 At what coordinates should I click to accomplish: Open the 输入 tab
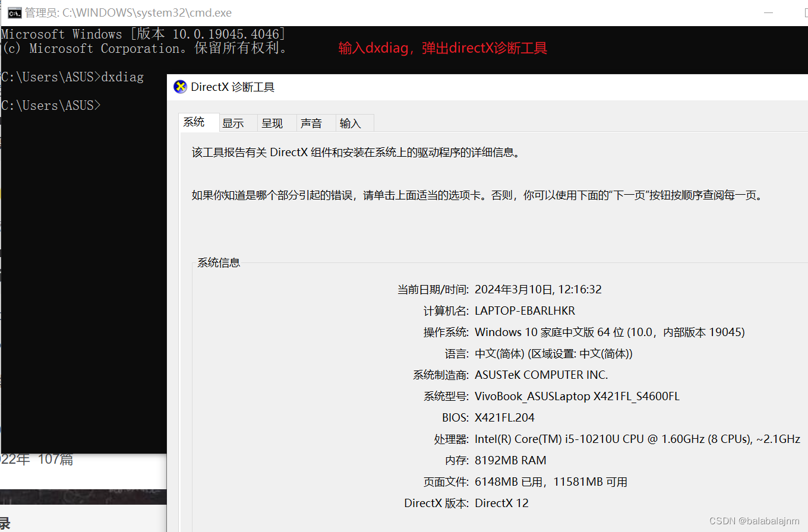click(x=355, y=123)
